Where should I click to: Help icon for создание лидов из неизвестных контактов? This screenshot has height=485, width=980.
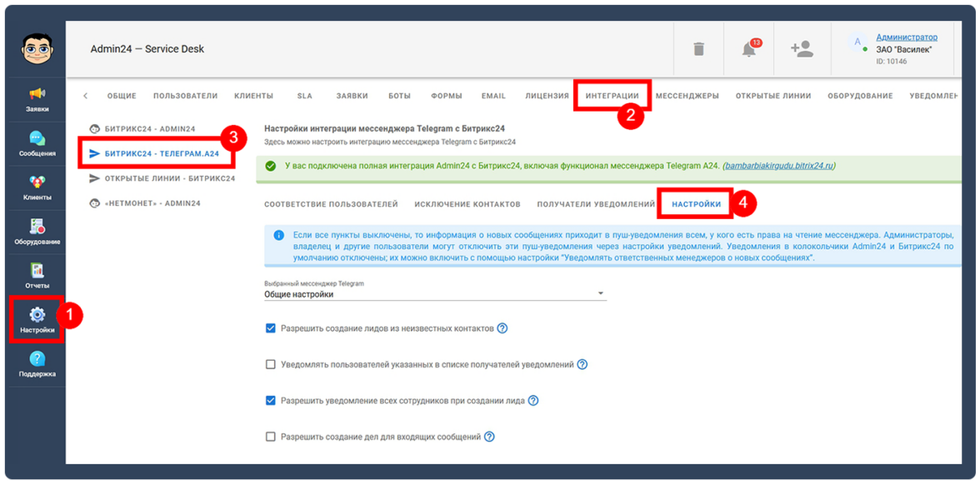502,328
